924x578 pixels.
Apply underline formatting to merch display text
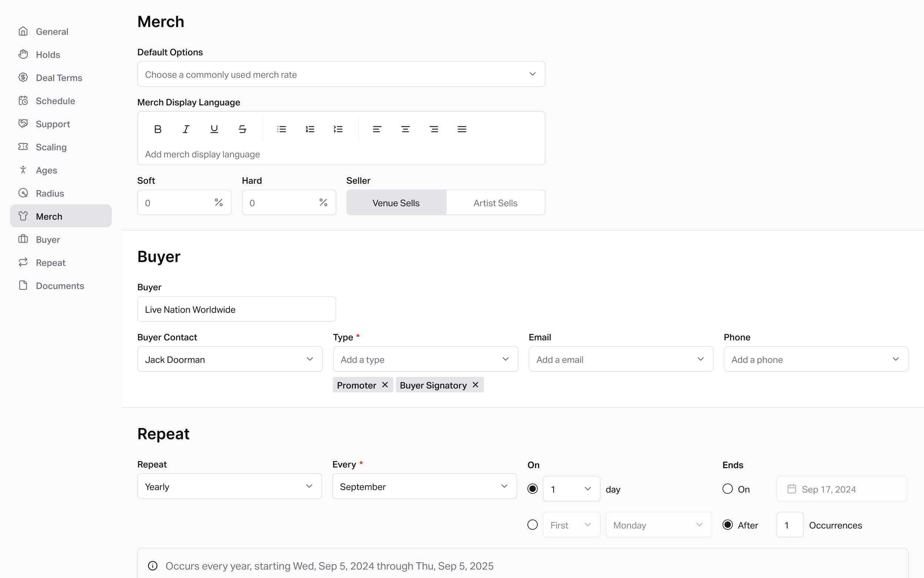214,129
